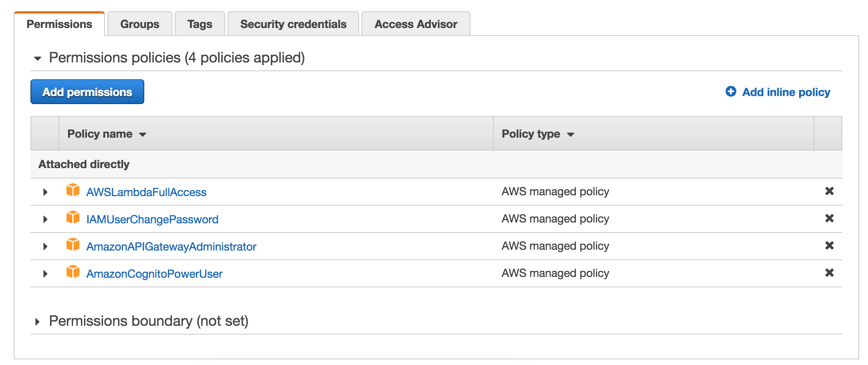Switch to the Groups tab
This screenshot has height=365, width=868.
[139, 24]
